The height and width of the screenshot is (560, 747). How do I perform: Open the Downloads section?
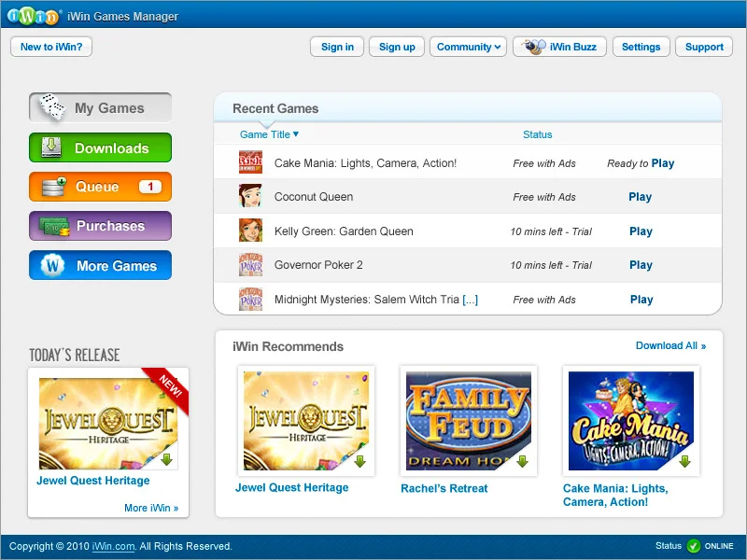100,147
